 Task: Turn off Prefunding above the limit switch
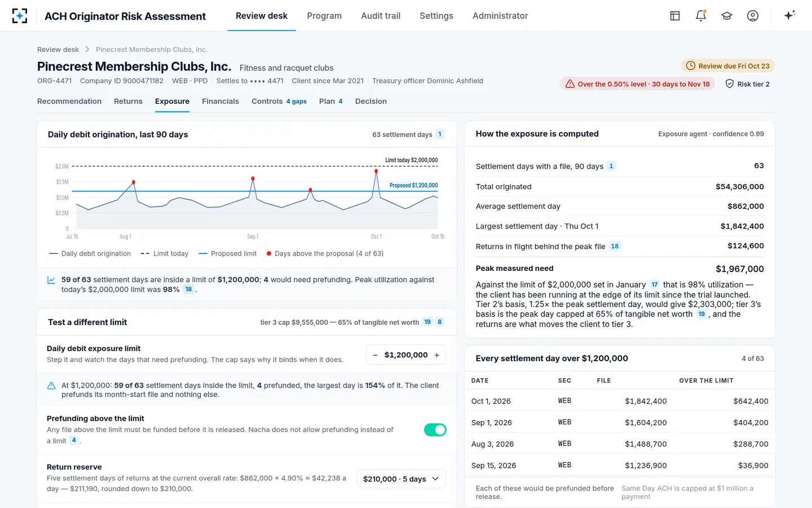[435, 430]
